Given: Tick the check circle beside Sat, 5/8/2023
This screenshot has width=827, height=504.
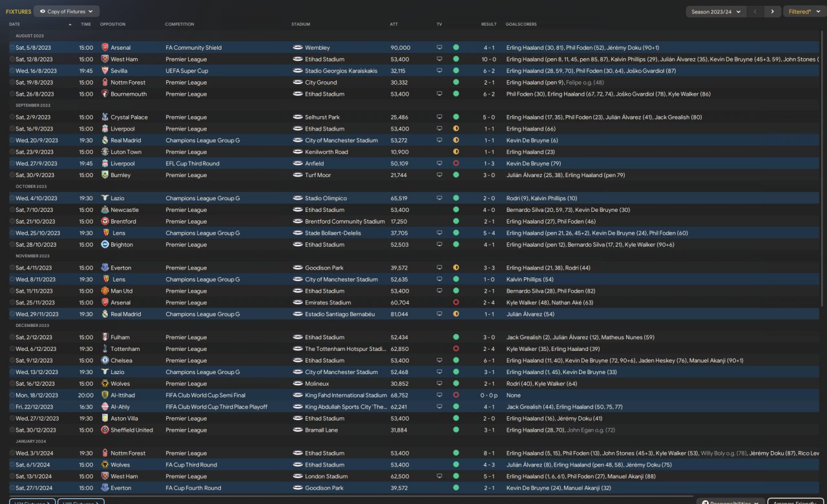Looking at the screenshot, I should 12,48.
